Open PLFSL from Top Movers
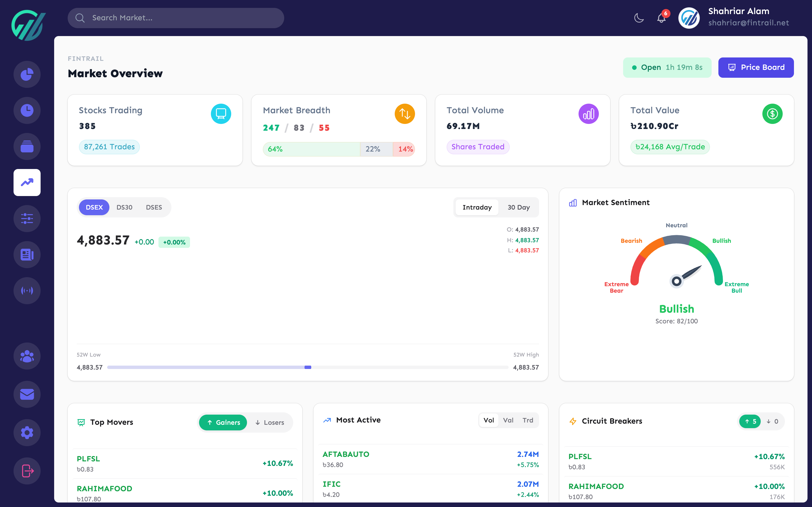Viewport: 812px width, 507px height. 88,459
